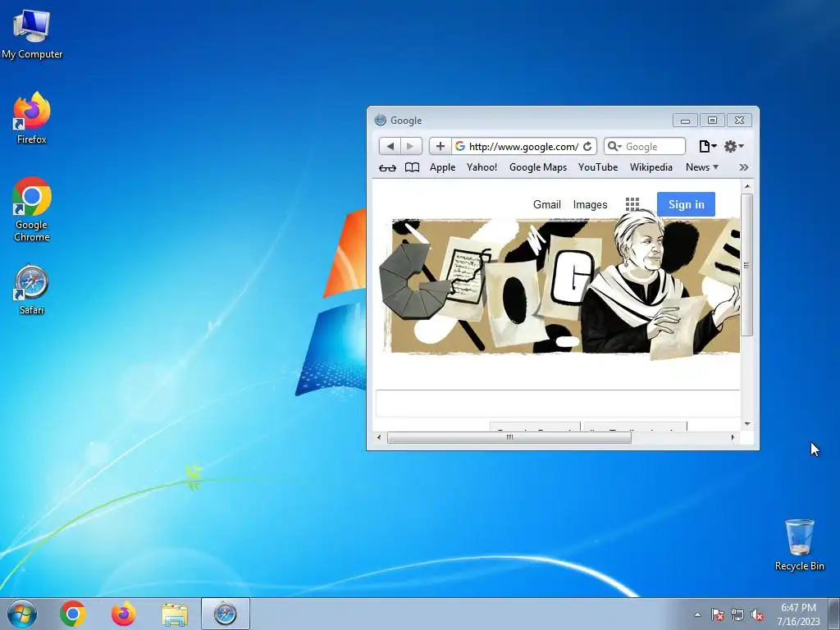
Task: Open the Safari settings gear menu
Action: point(733,146)
